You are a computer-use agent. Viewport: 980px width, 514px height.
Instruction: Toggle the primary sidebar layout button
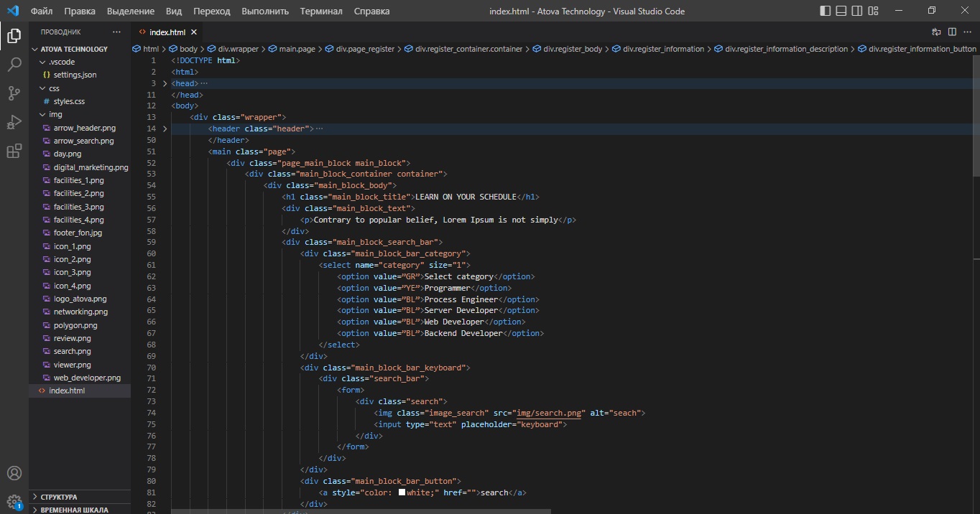pyautogui.click(x=826, y=11)
